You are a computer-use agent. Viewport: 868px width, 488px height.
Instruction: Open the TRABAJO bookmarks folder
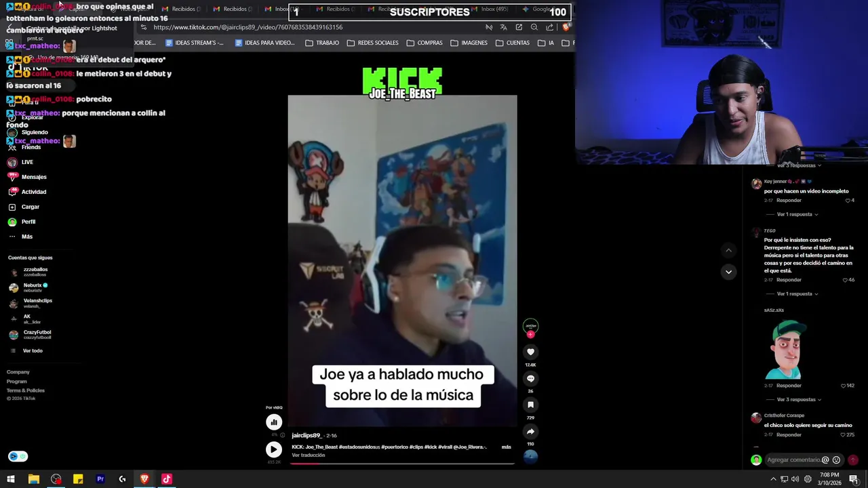(x=322, y=43)
